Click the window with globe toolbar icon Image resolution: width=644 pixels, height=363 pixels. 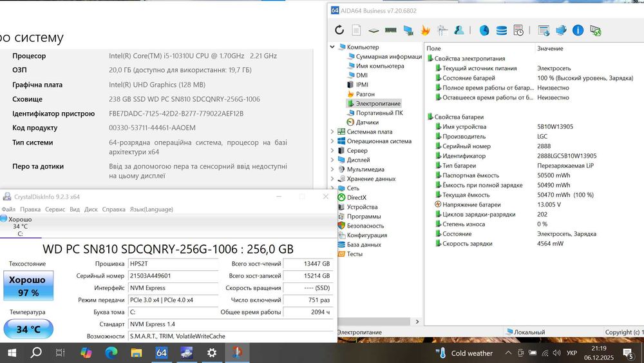[x=544, y=30]
